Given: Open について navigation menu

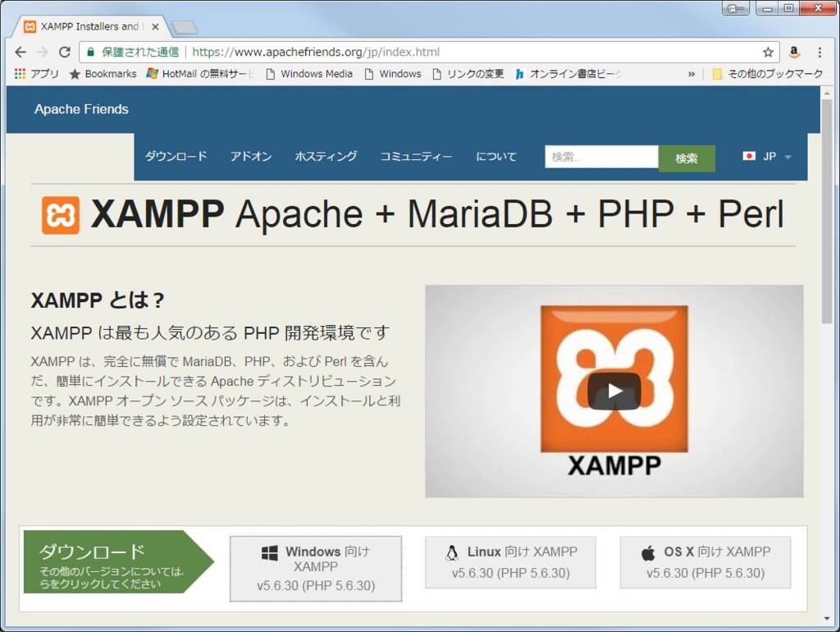Looking at the screenshot, I should tap(496, 157).
